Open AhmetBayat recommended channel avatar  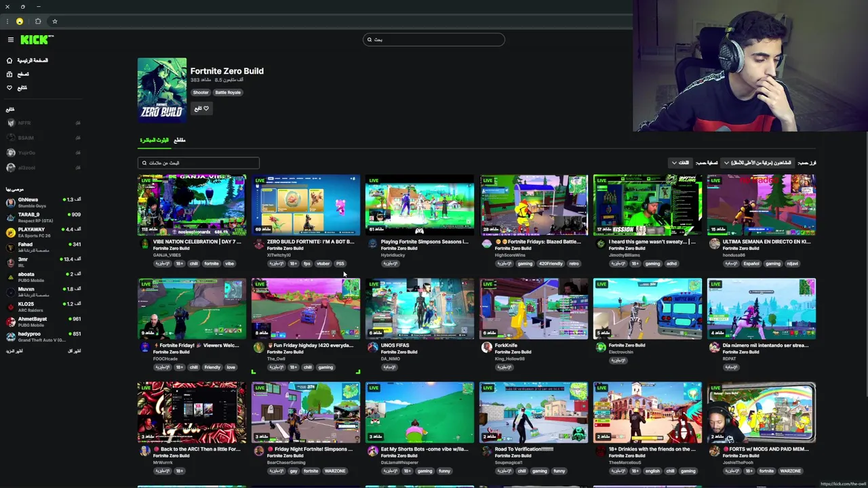[11, 321]
